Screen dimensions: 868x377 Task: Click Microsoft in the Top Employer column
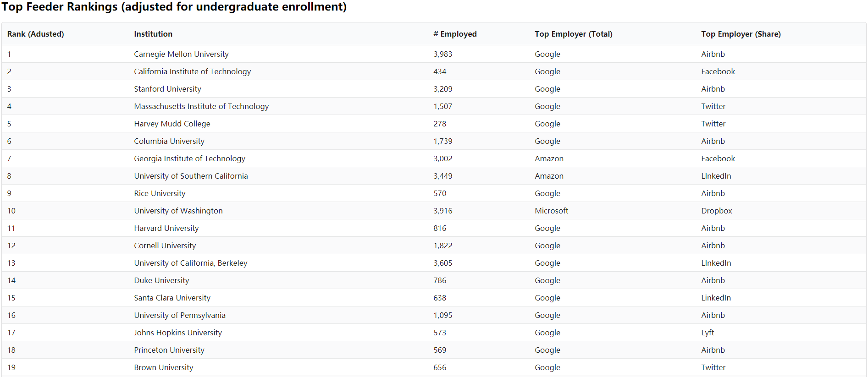(551, 211)
